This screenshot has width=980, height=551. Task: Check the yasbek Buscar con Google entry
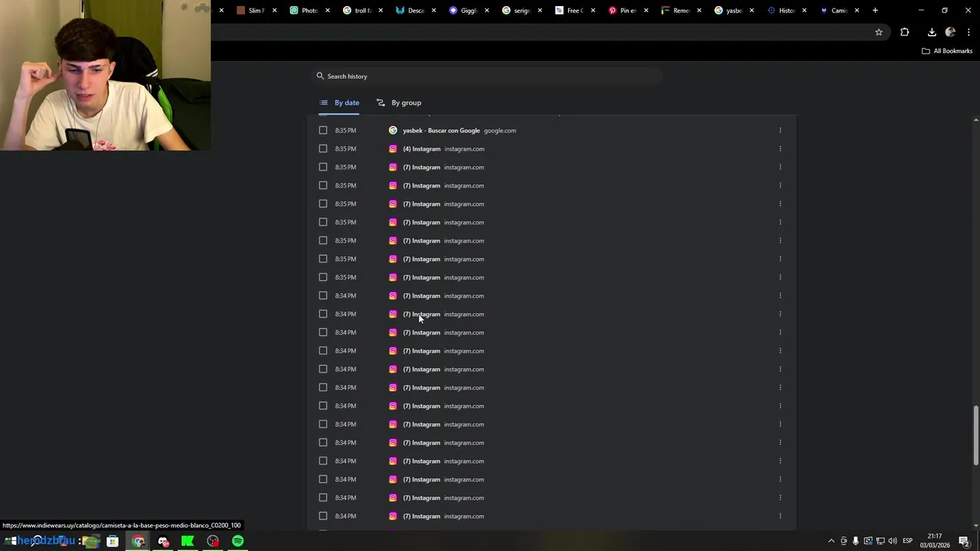pyautogui.click(x=323, y=130)
